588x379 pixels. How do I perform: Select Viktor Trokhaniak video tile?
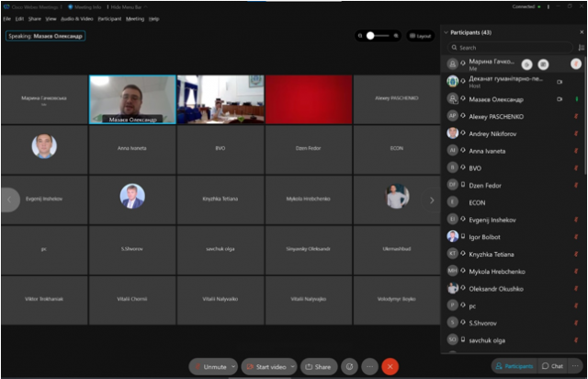tap(44, 300)
